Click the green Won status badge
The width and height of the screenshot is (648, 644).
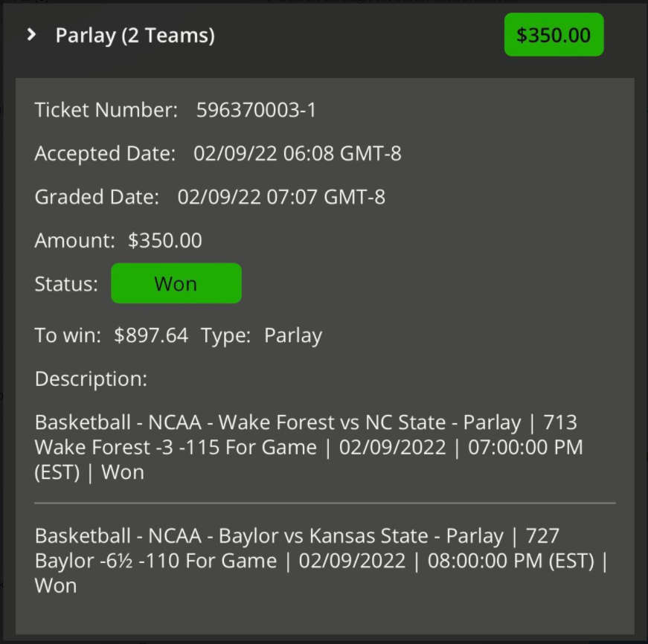[x=176, y=283]
